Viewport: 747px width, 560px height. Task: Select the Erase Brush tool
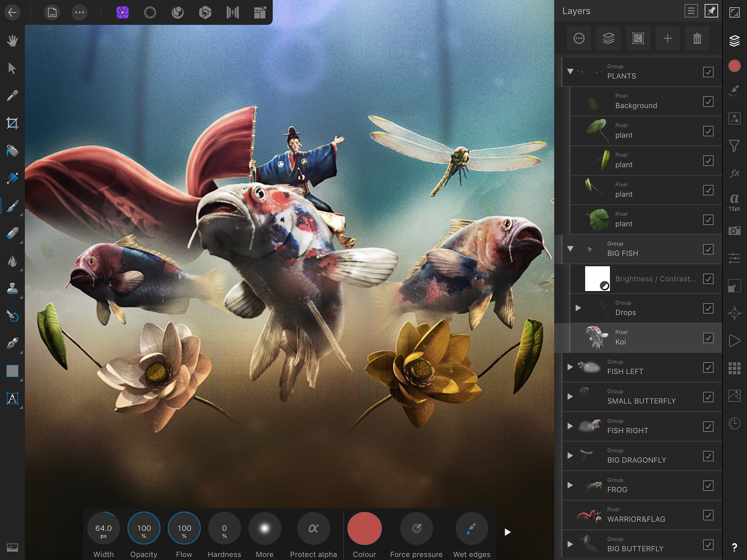[x=12, y=234]
